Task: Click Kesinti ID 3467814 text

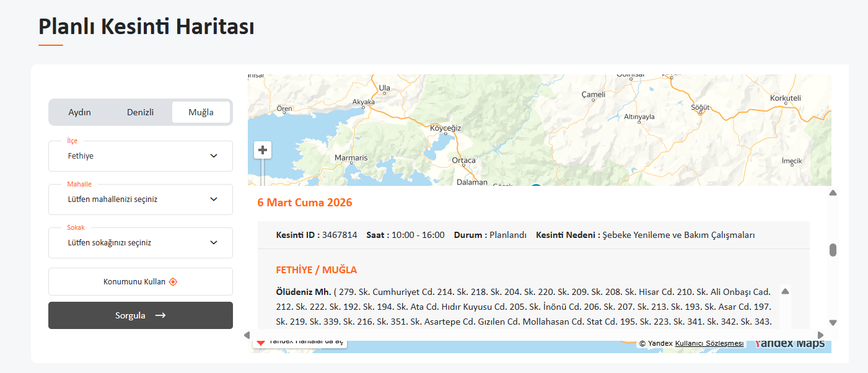Action: point(317,235)
